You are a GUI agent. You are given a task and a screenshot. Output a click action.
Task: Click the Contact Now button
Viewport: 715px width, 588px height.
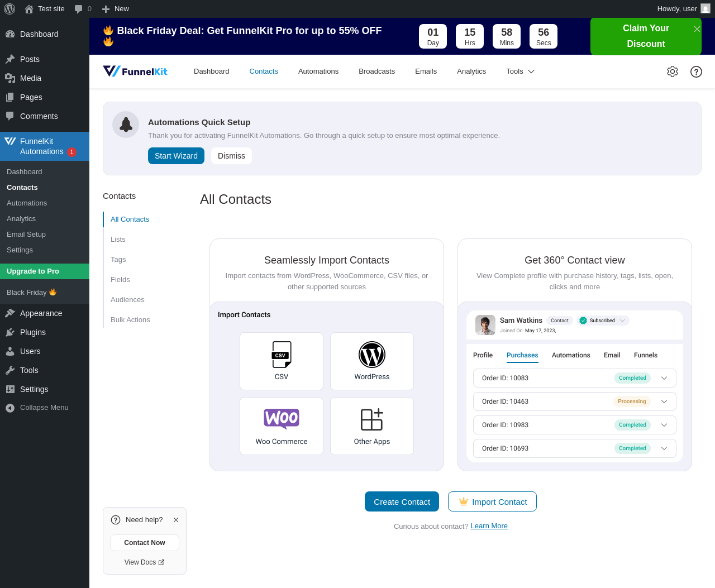(145, 543)
